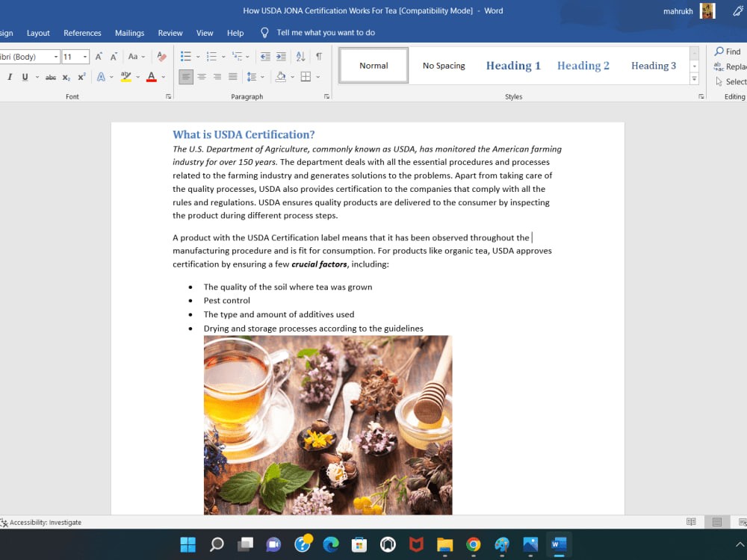Image resolution: width=747 pixels, height=560 pixels.
Task: Toggle strikethrough formatting
Action: point(51,77)
